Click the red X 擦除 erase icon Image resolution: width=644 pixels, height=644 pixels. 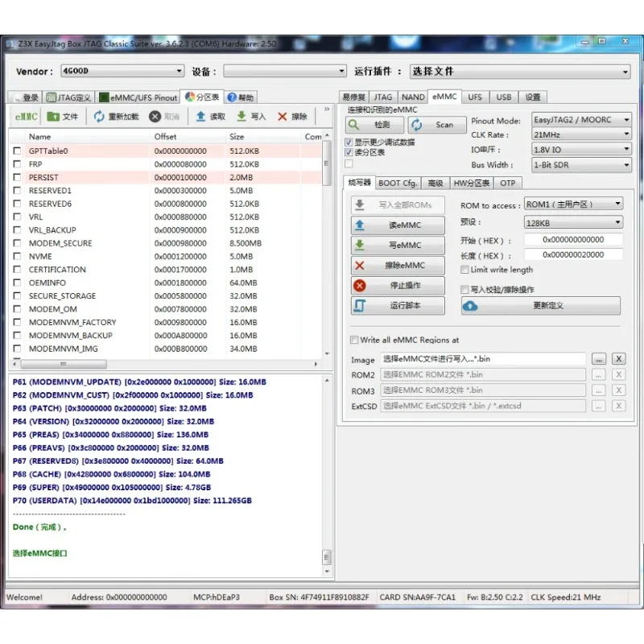click(x=283, y=117)
